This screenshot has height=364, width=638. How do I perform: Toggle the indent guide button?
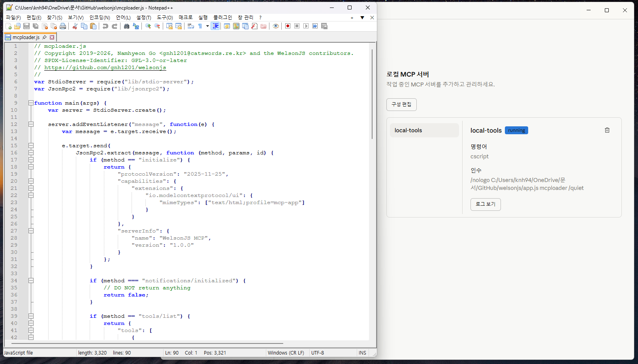pyautogui.click(x=215, y=26)
